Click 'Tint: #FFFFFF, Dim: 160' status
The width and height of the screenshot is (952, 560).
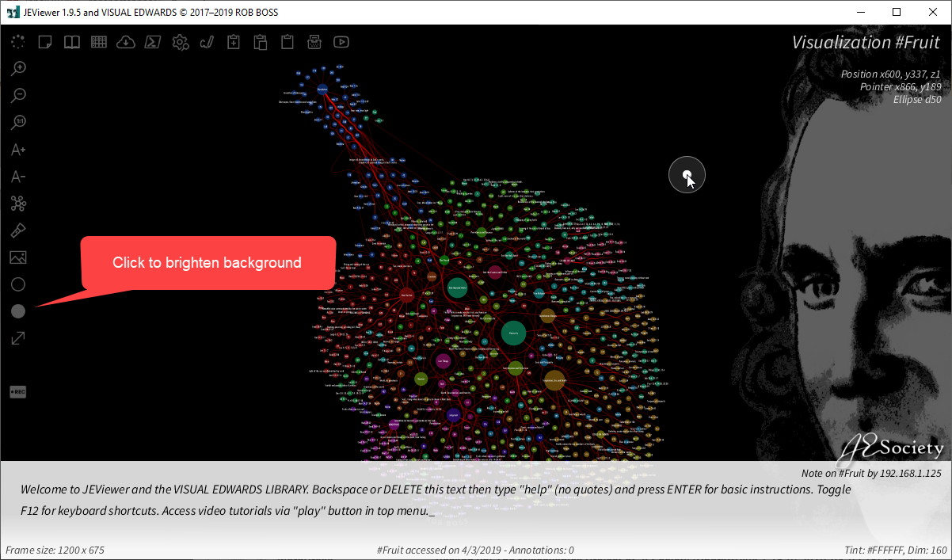[896, 550]
